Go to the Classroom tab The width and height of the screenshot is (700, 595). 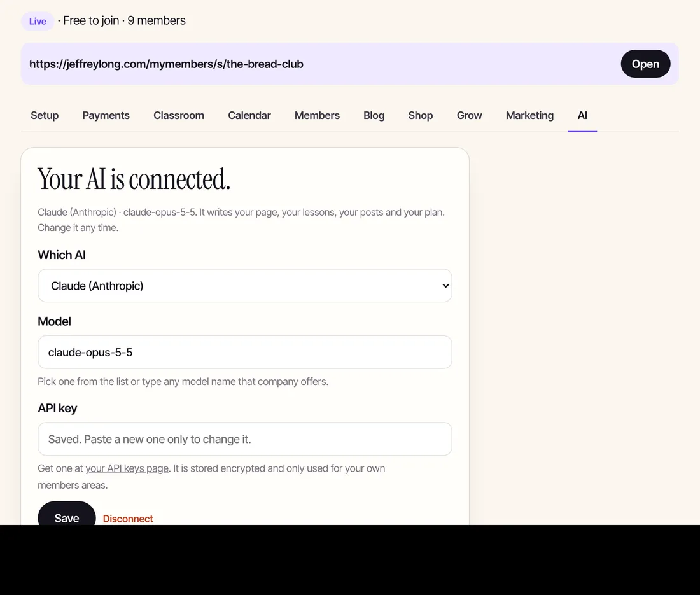179,115
